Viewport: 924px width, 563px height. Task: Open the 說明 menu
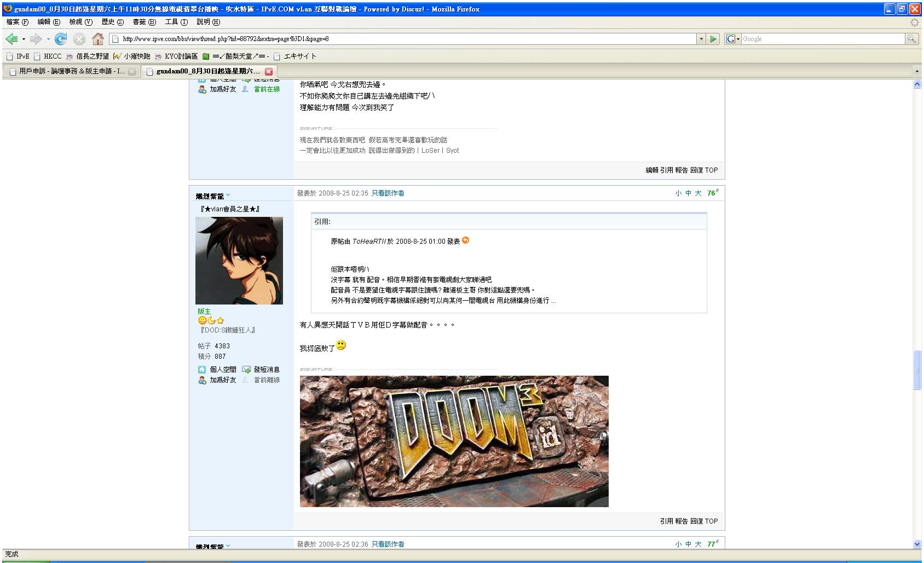click(x=208, y=22)
